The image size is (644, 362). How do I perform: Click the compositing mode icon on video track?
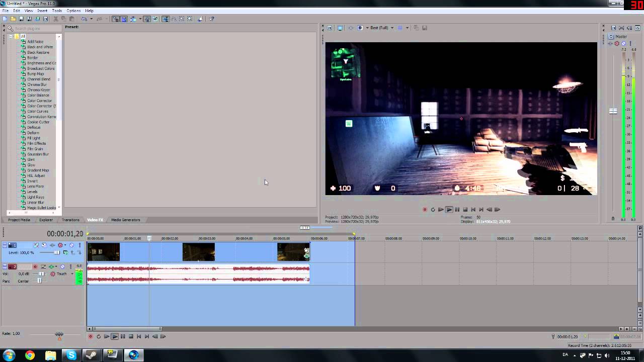pos(65,252)
